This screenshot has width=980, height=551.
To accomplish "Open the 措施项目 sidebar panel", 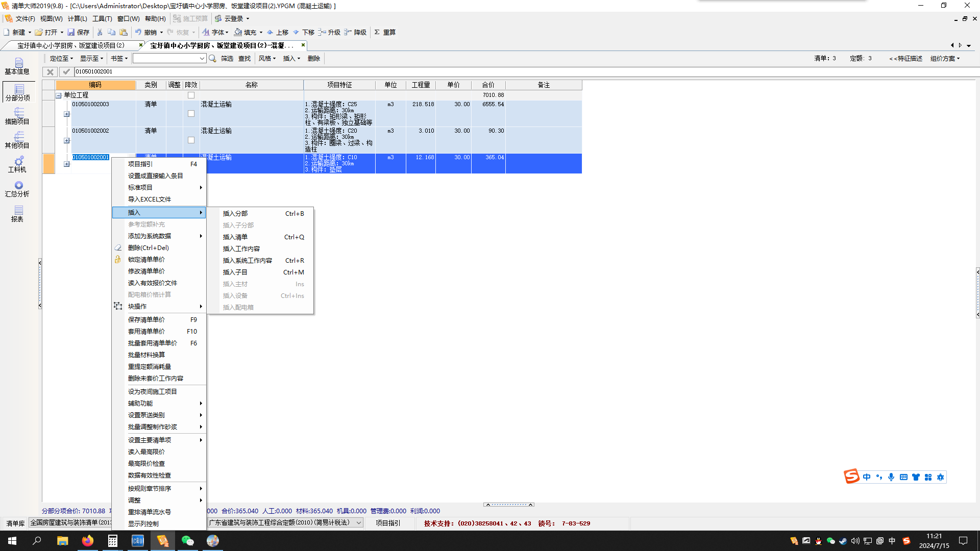I will point(17,116).
